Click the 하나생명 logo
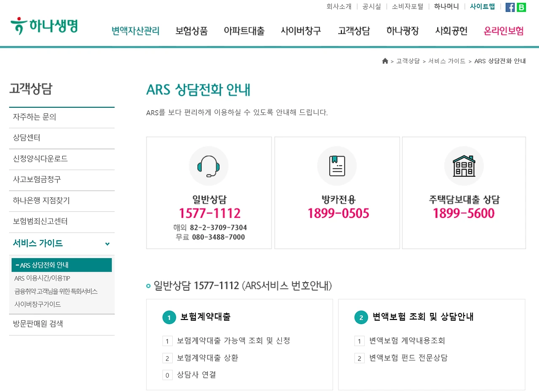The image size is (539, 392). click(x=44, y=26)
